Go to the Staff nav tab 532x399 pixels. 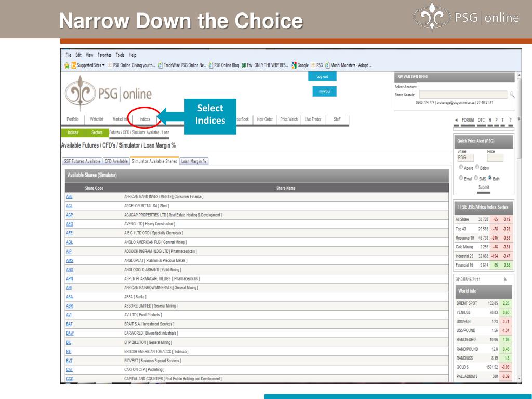point(337,119)
